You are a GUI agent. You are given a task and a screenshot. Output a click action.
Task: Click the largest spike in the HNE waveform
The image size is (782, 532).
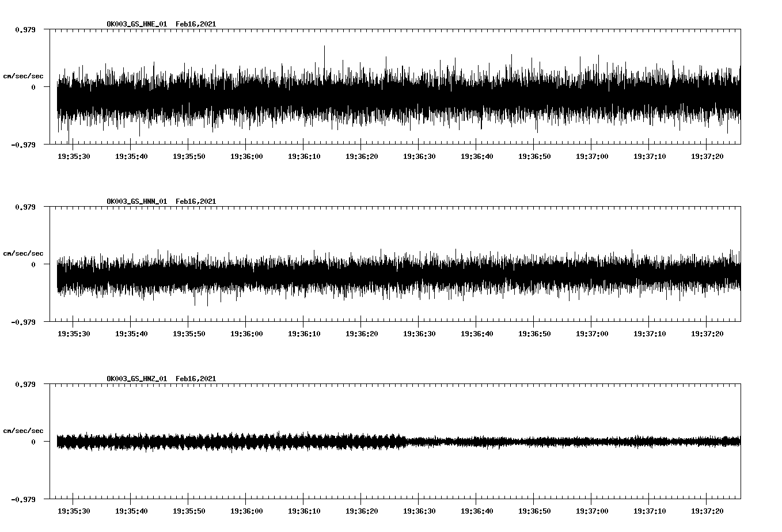point(325,46)
